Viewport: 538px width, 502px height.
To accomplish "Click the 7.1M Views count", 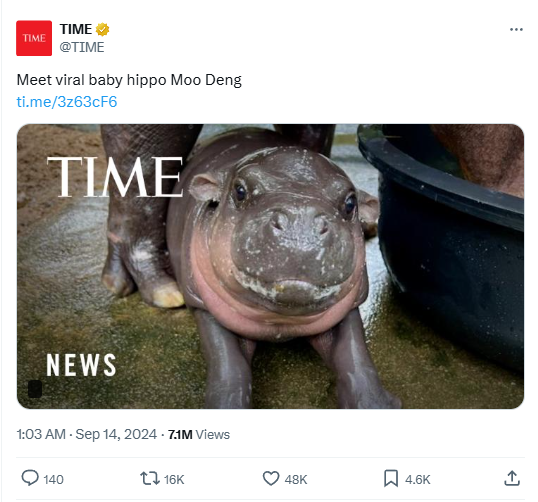I will 199,435.
